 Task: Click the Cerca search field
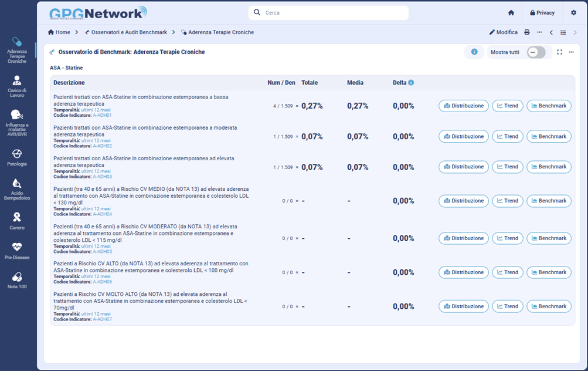pos(328,13)
